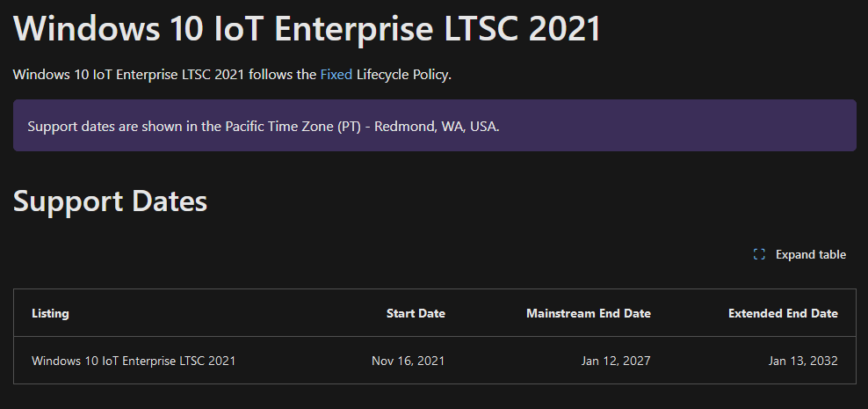This screenshot has width=868, height=409.
Task: Click the Support Dates heading
Action: tap(110, 201)
